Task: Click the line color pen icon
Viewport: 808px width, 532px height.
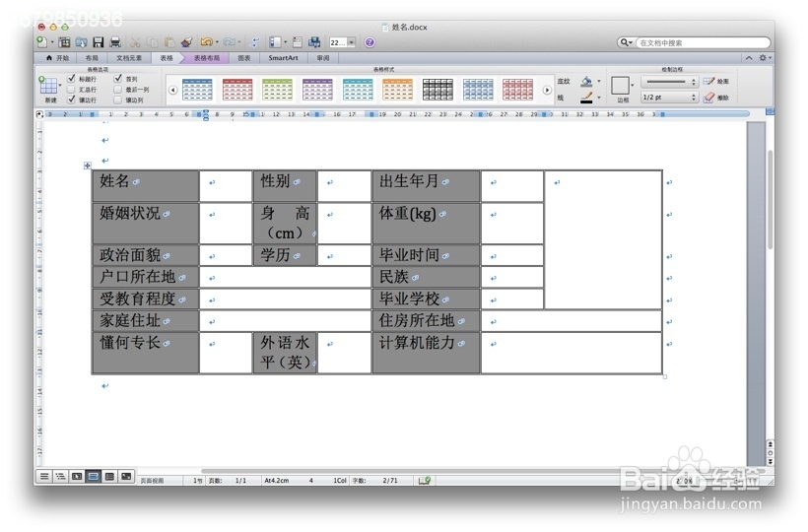Action: (x=586, y=98)
